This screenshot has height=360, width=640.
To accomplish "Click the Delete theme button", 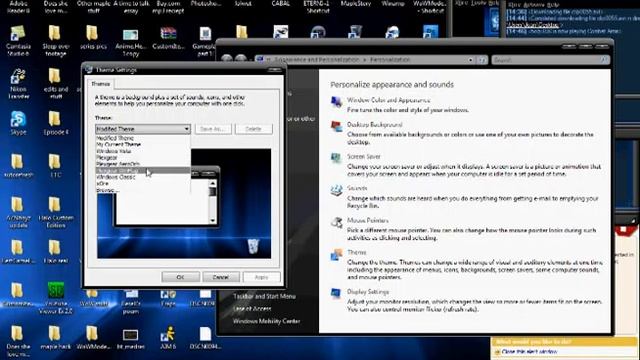I will (x=253, y=129).
